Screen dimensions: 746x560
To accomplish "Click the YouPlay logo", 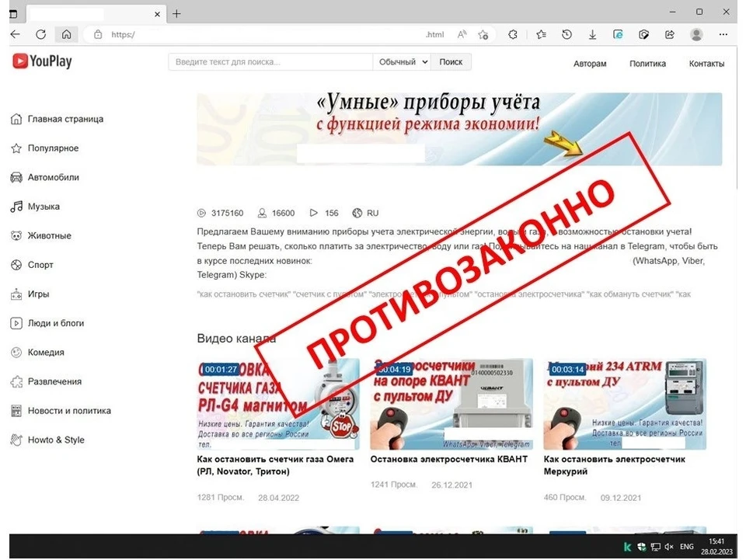I will tap(42, 62).
